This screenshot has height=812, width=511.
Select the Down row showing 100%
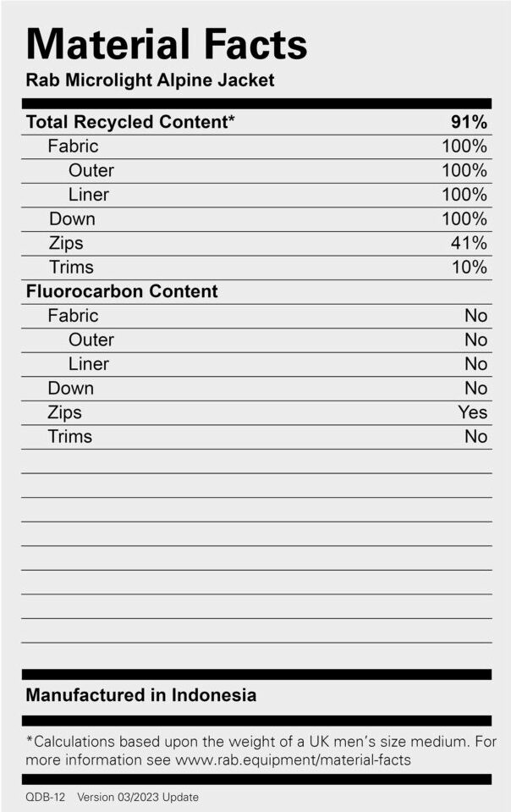(x=72, y=218)
